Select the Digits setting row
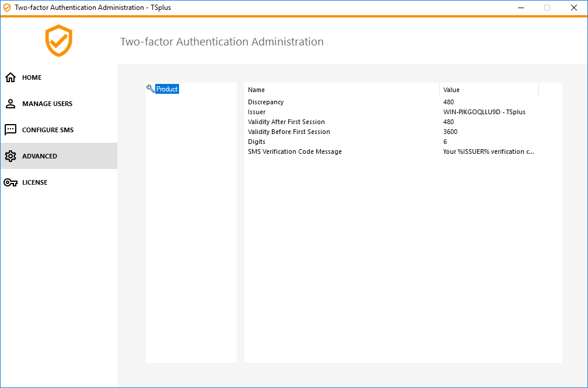This screenshot has width=588, height=388. click(392, 142)
